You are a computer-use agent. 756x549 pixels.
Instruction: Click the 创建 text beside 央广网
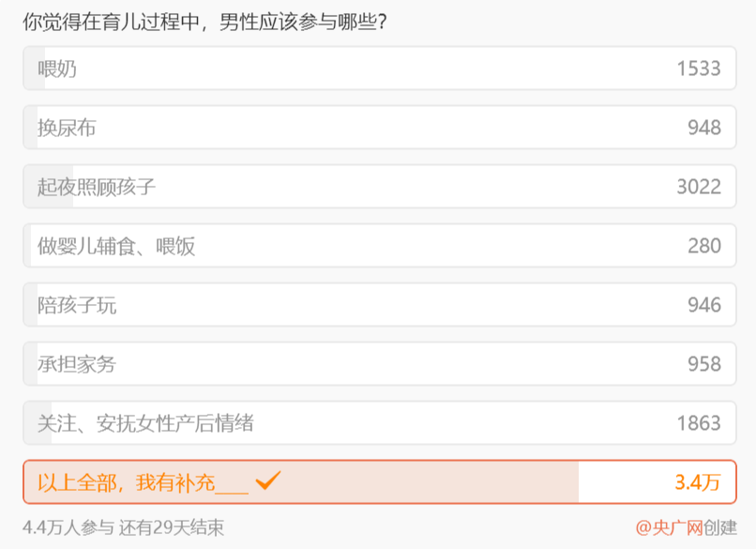[720, 527]
